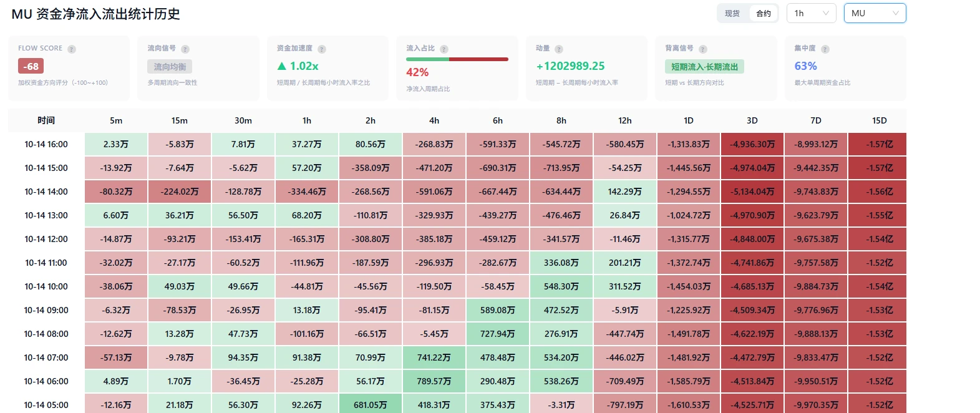The height and width of the screenshot is (413, 980).
Task: Click the 741.22万 cell
Action: pyautogui.click(x=434, y=357)
